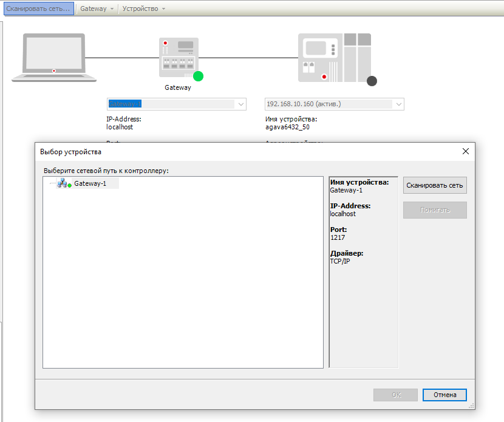Expand the 192.168.10.160 device dropdown
This screenshot has width=504, height=422.
point(398,104)
